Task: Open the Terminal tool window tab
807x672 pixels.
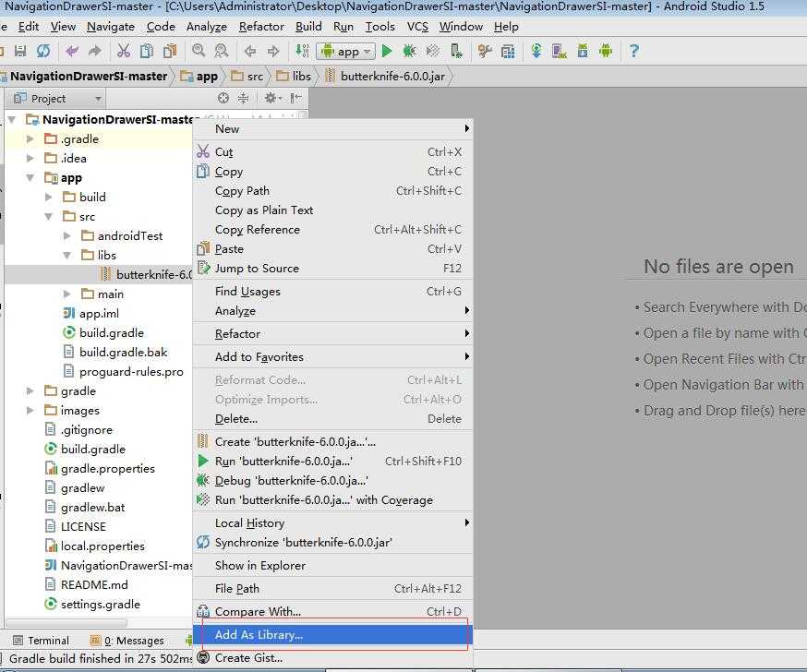Action: (x=42, y=640)
